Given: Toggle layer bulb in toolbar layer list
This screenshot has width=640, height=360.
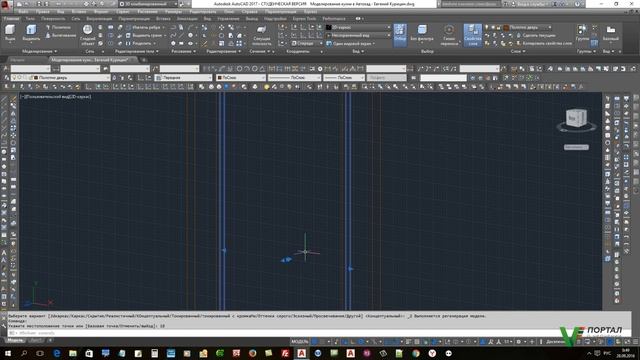Looking at the screenshot, I should click(x=14, y=77).
